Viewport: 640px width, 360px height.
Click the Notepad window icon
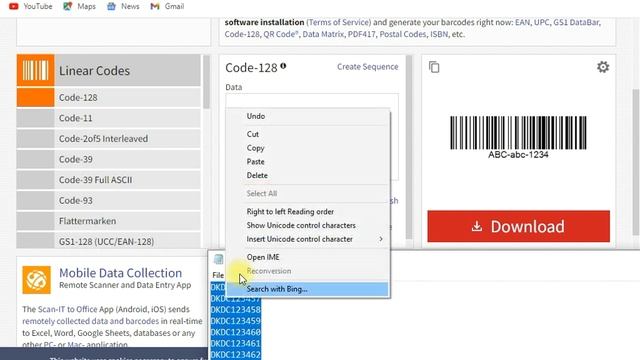coord(218,259)
